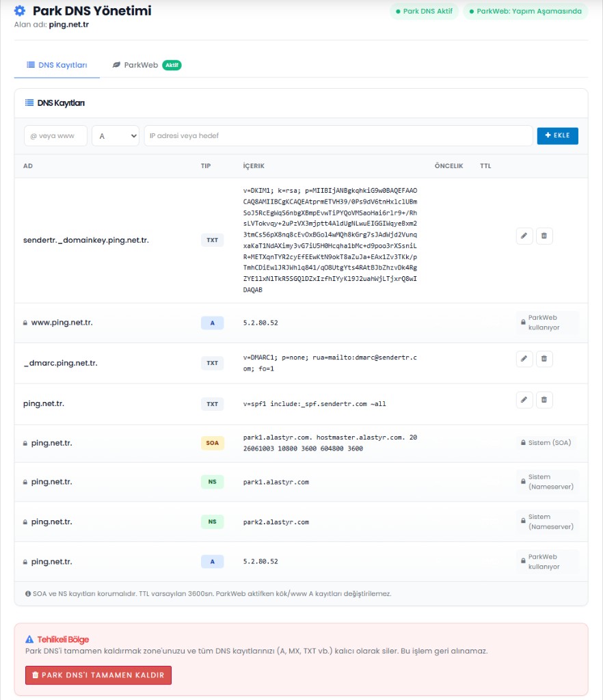This screenshot has height=700, width=603.
Task: Focus the '@ veya www' name field
Action: click(x=55, y=136)
